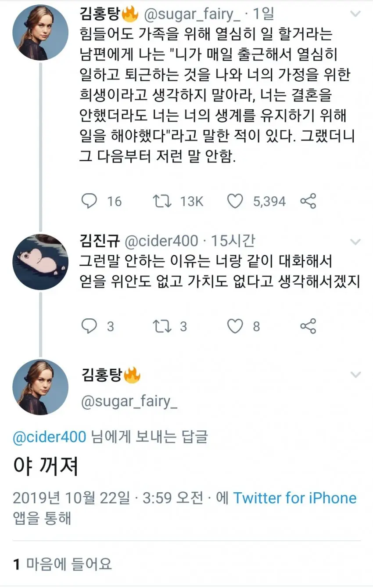This screenshot has width=373, height=588.
Task: Like 김홍탕's tweet with the heart
Action: pos(236,201)
